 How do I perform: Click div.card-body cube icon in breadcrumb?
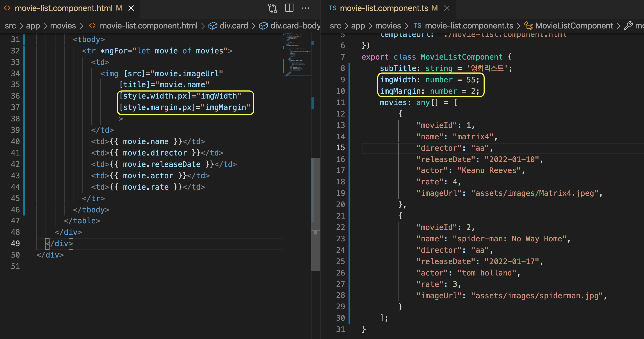[x=263, y=26]
